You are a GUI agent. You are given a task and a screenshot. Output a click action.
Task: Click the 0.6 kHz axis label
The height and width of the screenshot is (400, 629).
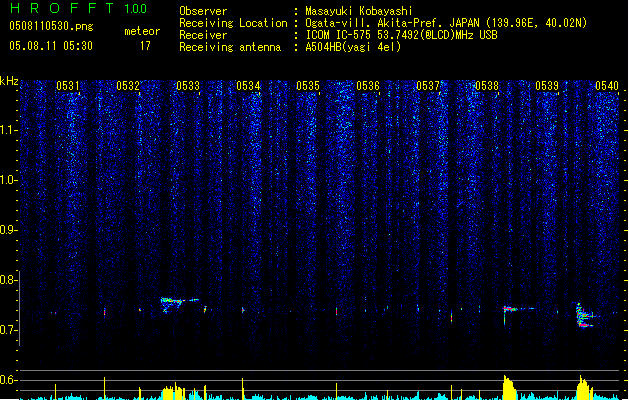point(8,380)
